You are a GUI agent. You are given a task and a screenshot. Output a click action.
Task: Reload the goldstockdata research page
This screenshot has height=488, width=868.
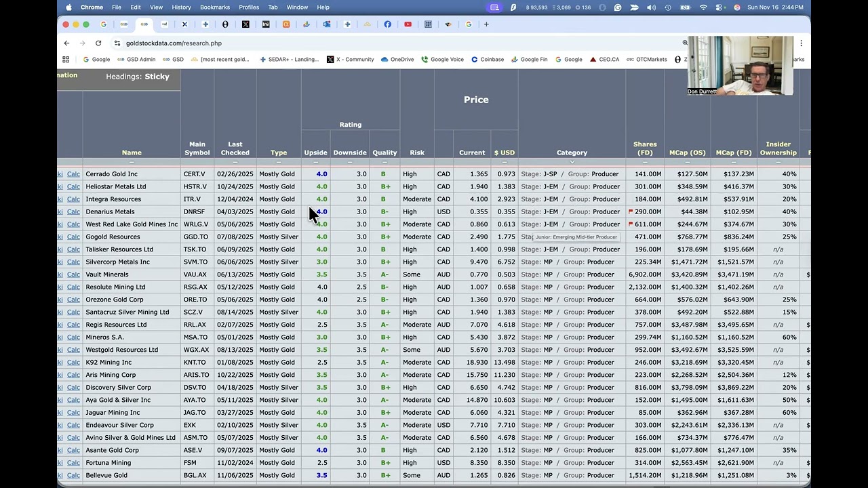[x=98, y=43]
